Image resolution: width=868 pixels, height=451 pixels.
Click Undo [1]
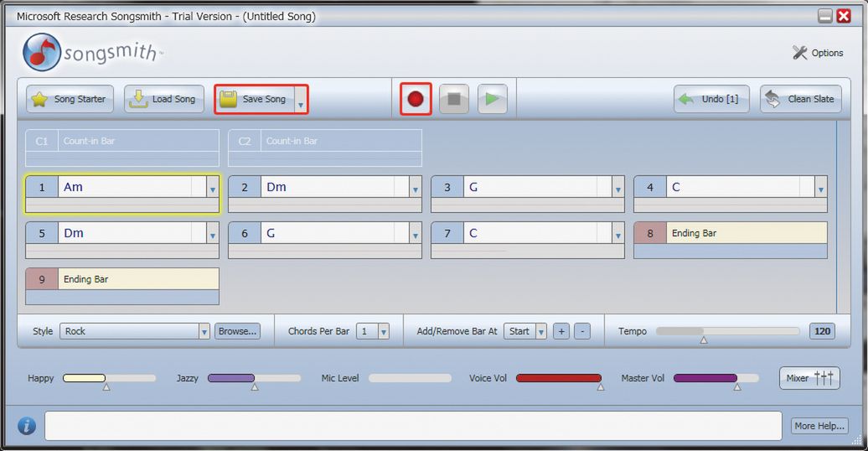click(x=711, y=99)
